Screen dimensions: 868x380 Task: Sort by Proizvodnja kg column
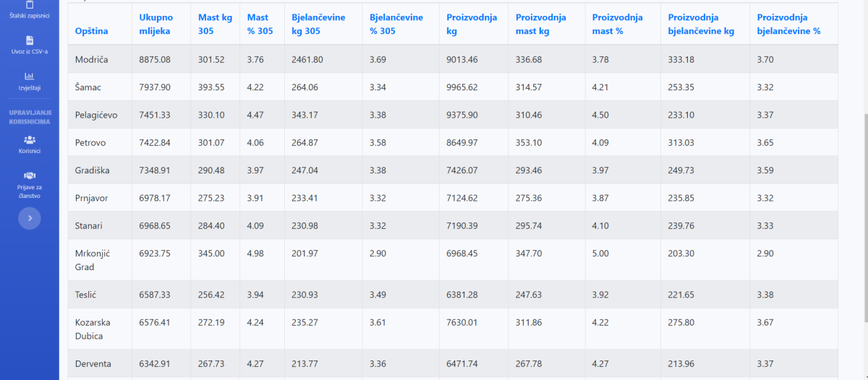coord(472,25)
